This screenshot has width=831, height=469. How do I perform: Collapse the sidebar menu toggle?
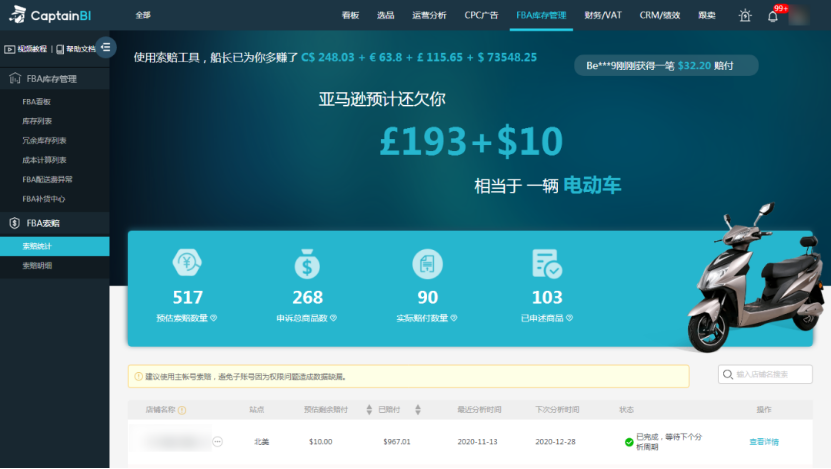click(x=105, y=47)
